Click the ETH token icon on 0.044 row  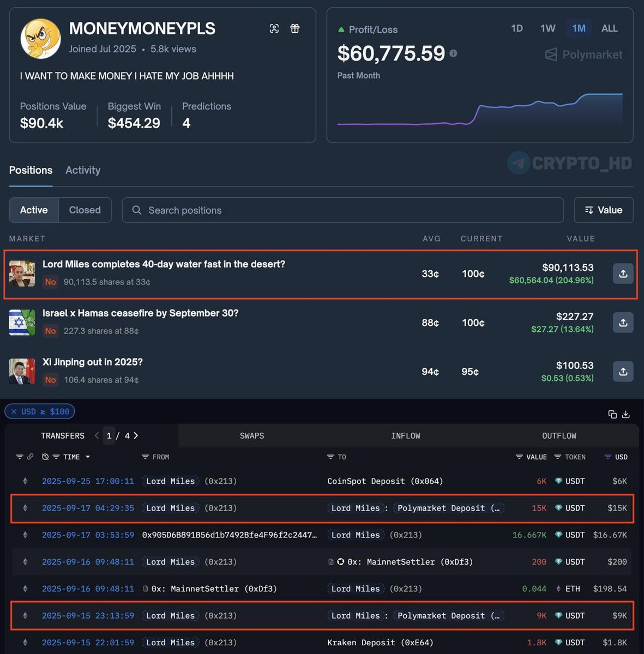tap(558, 589)
